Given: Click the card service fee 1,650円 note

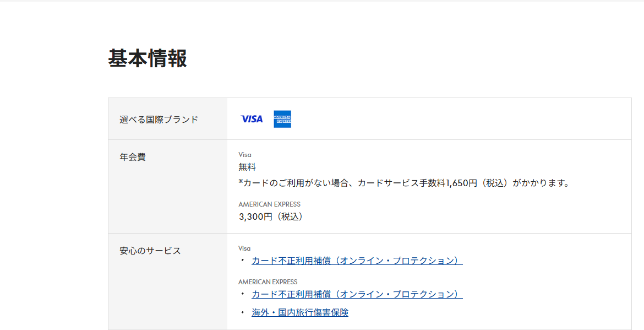Looking at the screenshot, I should (405, 183).
